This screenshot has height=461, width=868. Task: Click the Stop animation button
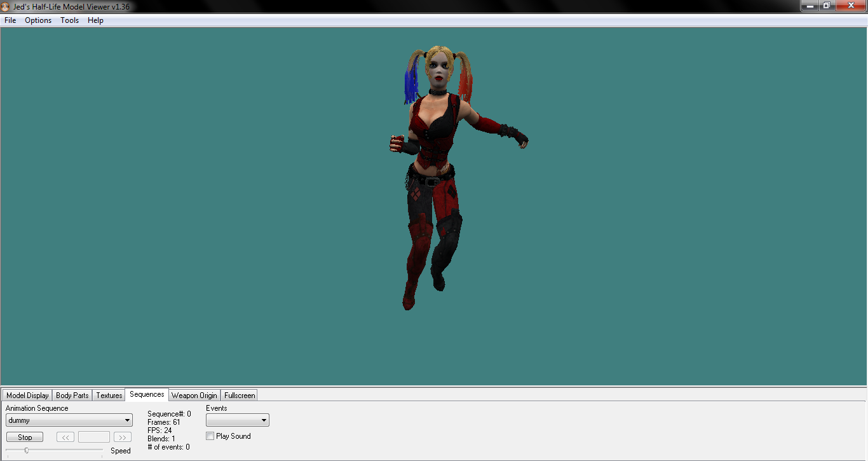coord(25,437)
